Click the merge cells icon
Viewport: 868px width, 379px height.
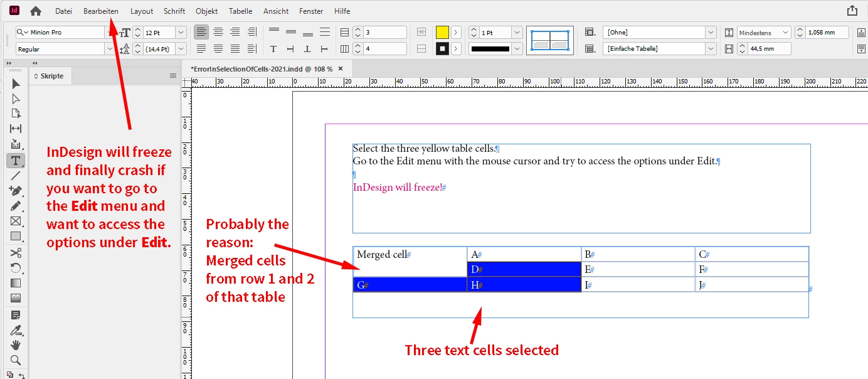[x=421, y=32]
